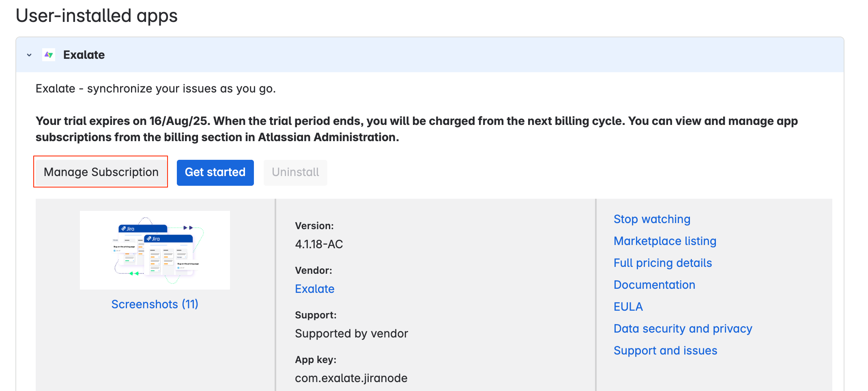868x391 pixels.
Task: Open Manage Subscription for Exalate
Action: coord(101,172)
